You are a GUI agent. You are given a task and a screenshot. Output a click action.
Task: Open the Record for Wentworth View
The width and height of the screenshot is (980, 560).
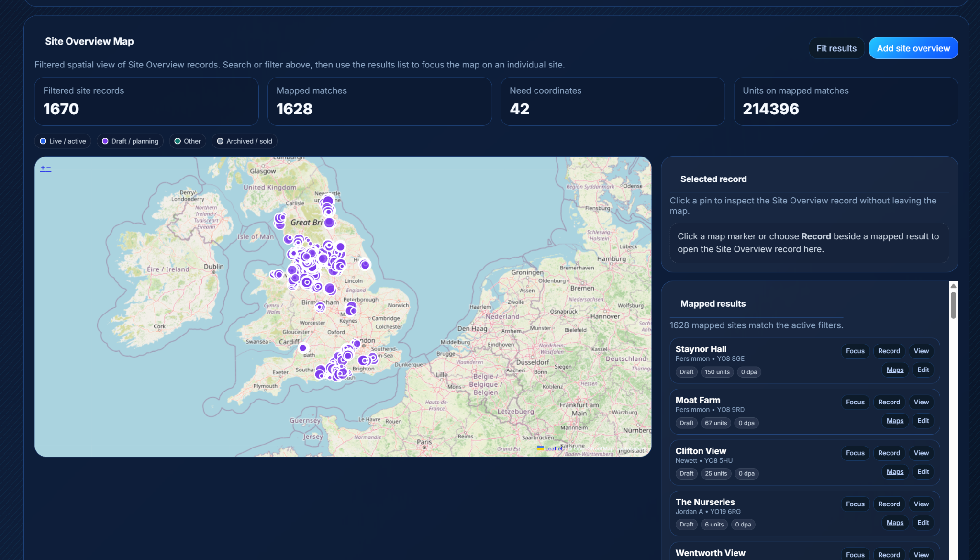(889, 554)
